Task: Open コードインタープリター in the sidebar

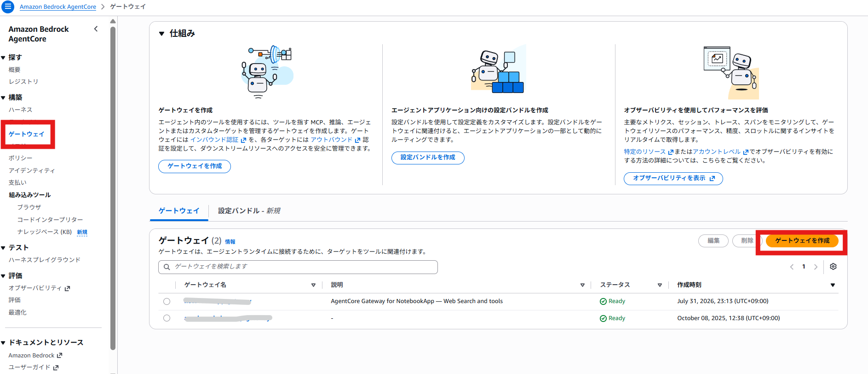Action: point(50,220)
